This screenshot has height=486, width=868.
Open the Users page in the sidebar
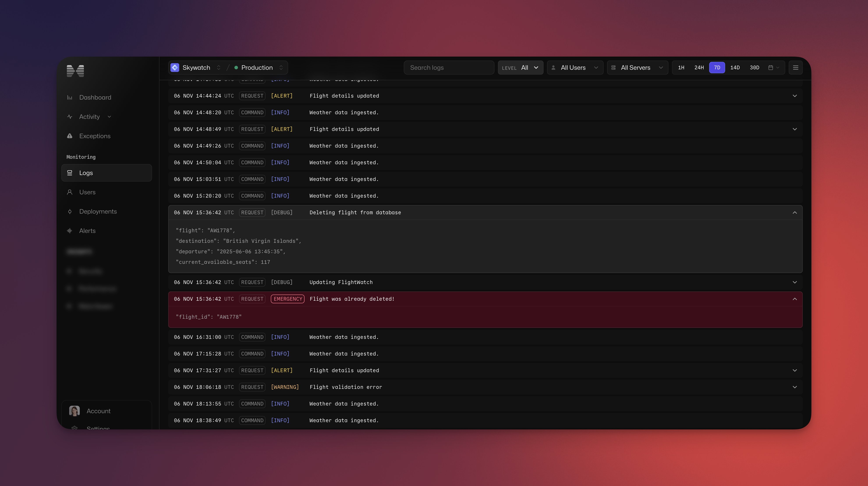tap(87, 192)
